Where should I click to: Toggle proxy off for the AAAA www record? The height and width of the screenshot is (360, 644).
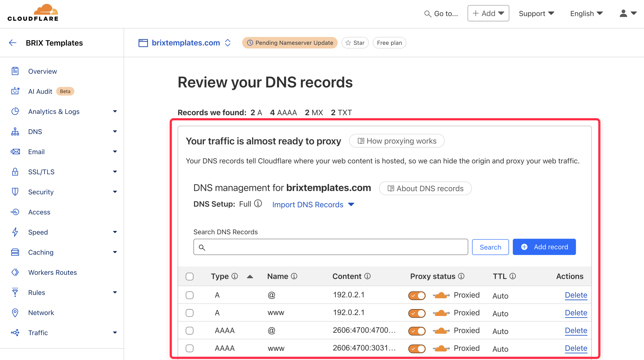point(417,348)
